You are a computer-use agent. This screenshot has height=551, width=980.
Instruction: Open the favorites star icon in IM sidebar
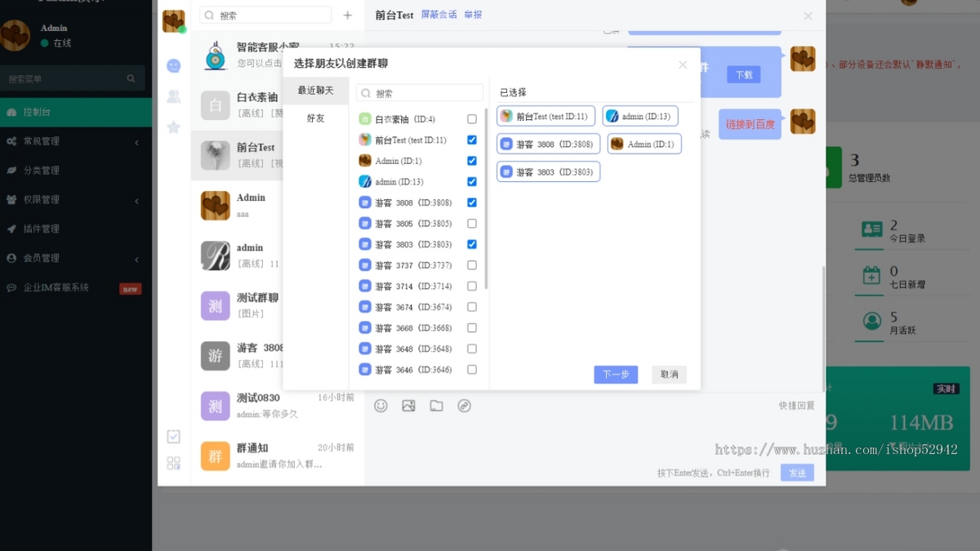click(173, 127)
